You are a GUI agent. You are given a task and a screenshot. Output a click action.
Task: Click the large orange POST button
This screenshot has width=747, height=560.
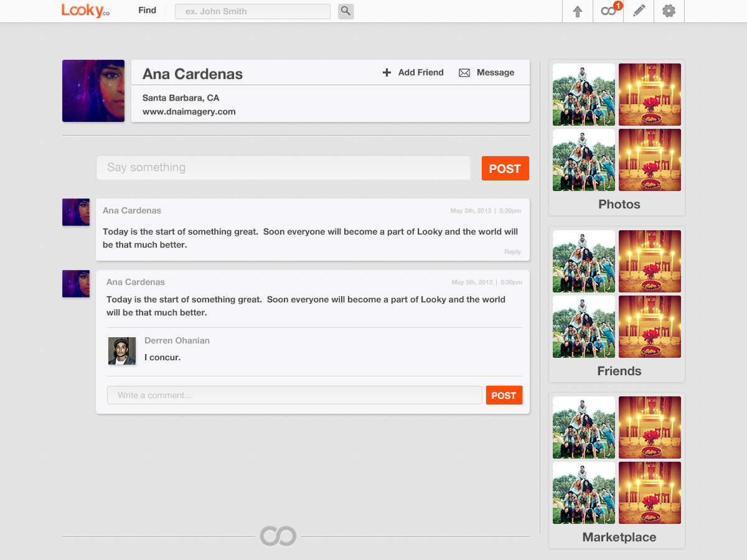coord(505,169)
